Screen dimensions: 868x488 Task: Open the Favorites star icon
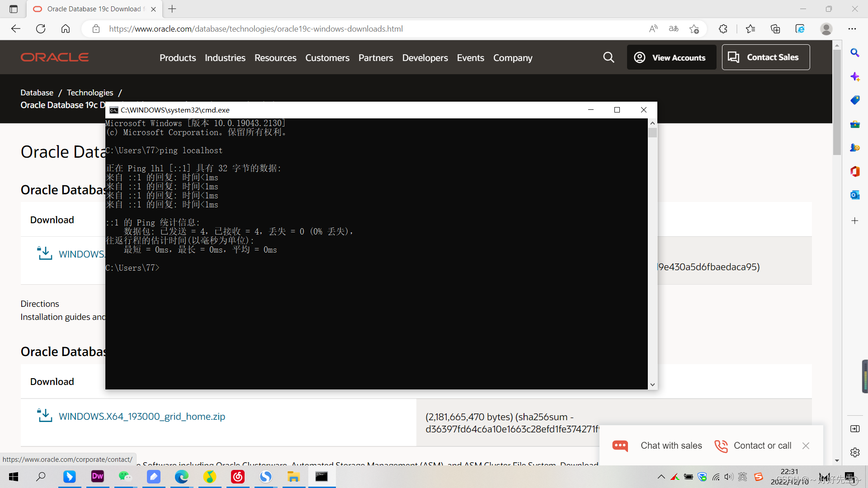pos(750,28)
